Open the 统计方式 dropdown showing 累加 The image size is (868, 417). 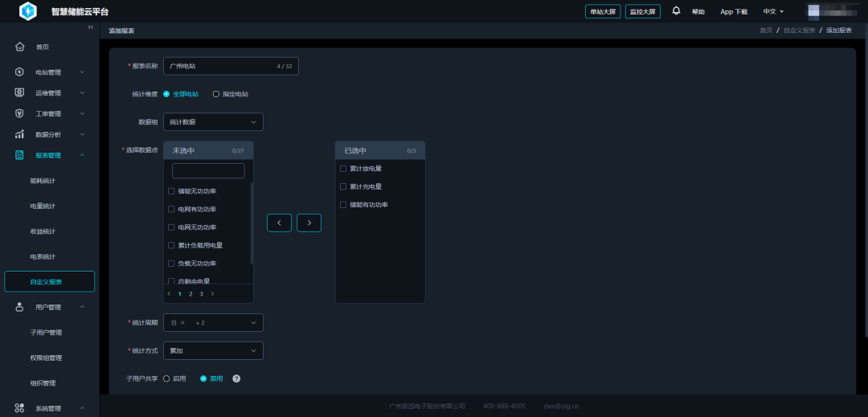pyautogui.click(x=213, y=351)
